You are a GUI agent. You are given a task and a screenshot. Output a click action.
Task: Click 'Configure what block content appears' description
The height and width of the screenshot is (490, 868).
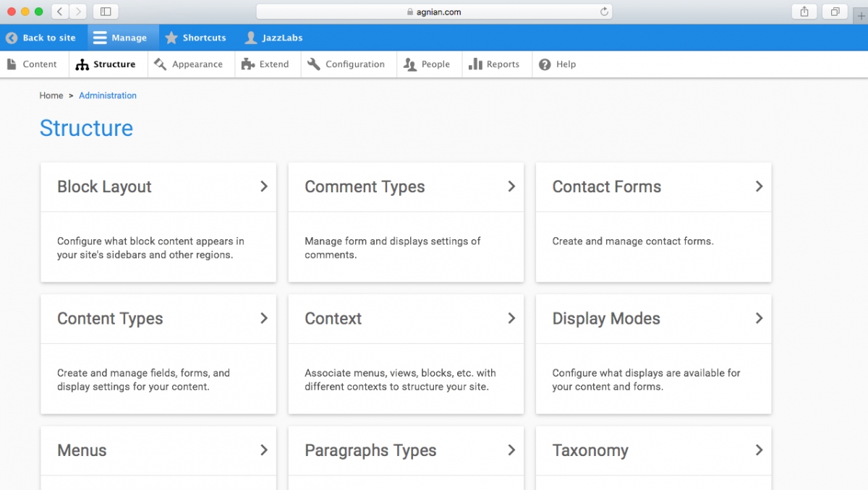150,248
